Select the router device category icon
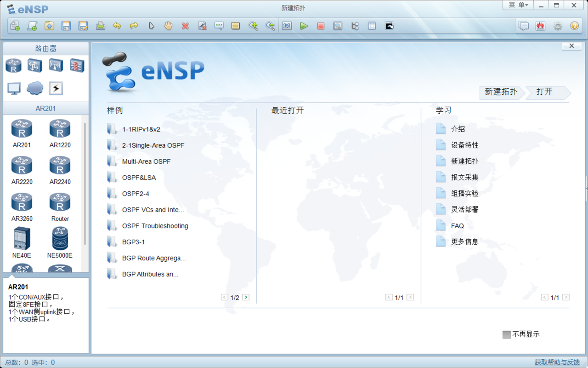The width and height of the screenshot is (588, 368). (x=13, y=65)
